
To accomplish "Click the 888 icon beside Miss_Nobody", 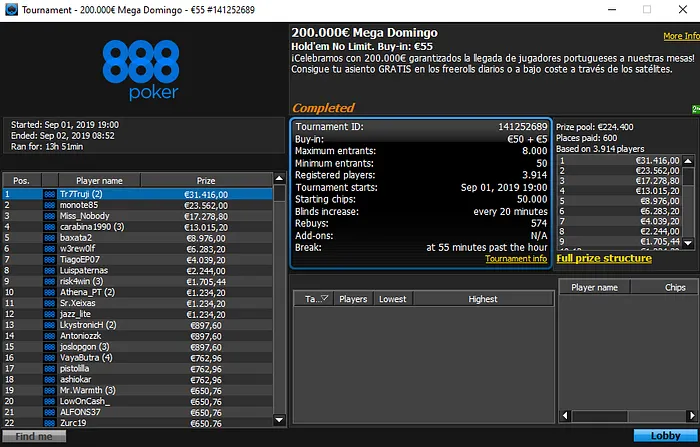I will [x=50, y=216].
